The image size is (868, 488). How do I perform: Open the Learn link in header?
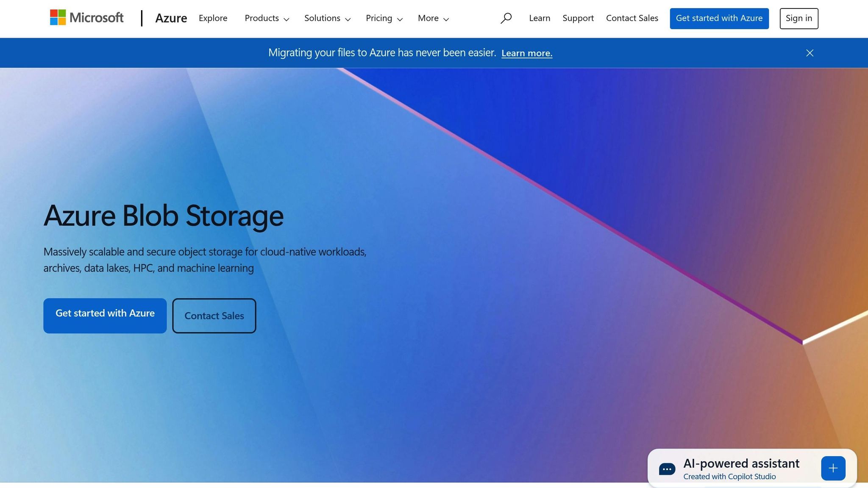coord(540,18)
